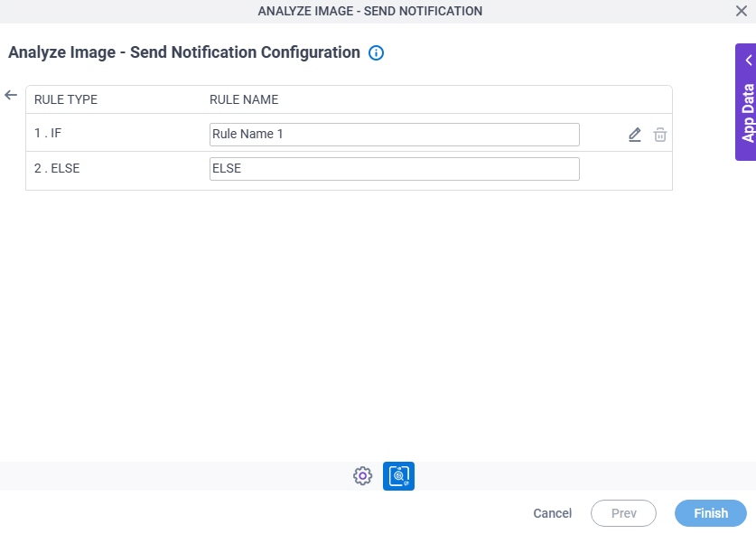Select the '1 . IF' rule type cell
The height and width of the screenshot is (534, 756).
pos(48,133)
